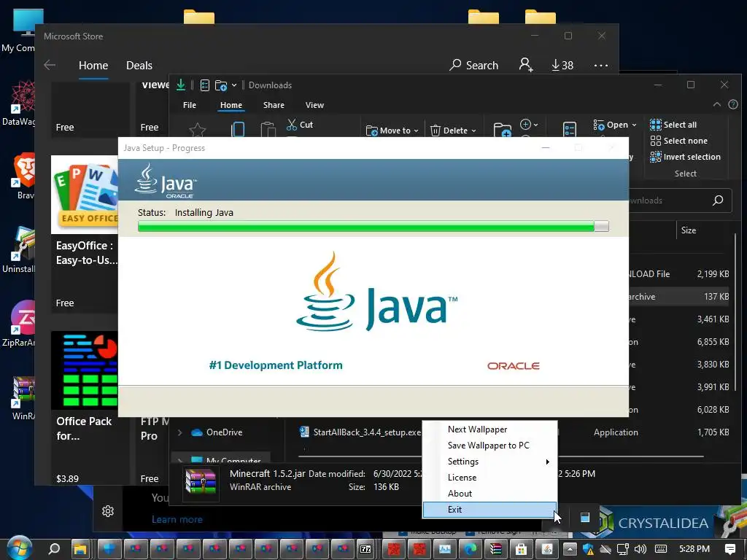Open Store downloads showing 38
The image size is (747, 560).
[x=562, y=65]
